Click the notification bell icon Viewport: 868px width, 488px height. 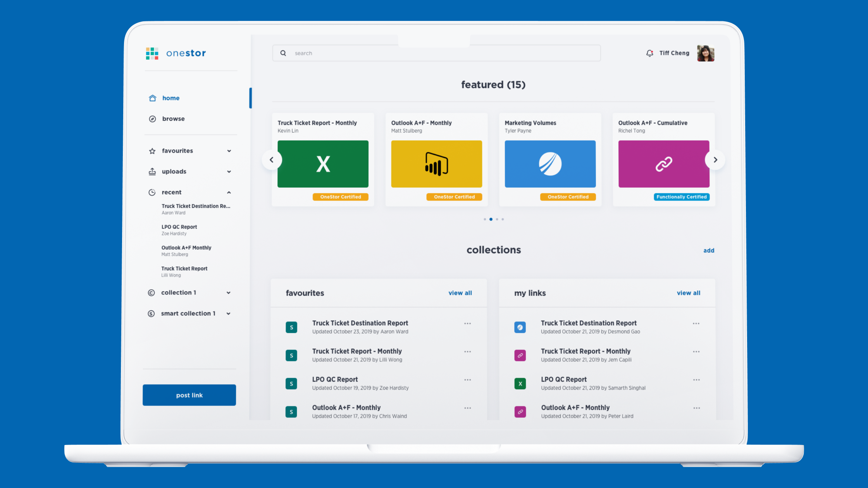point(649,53)
